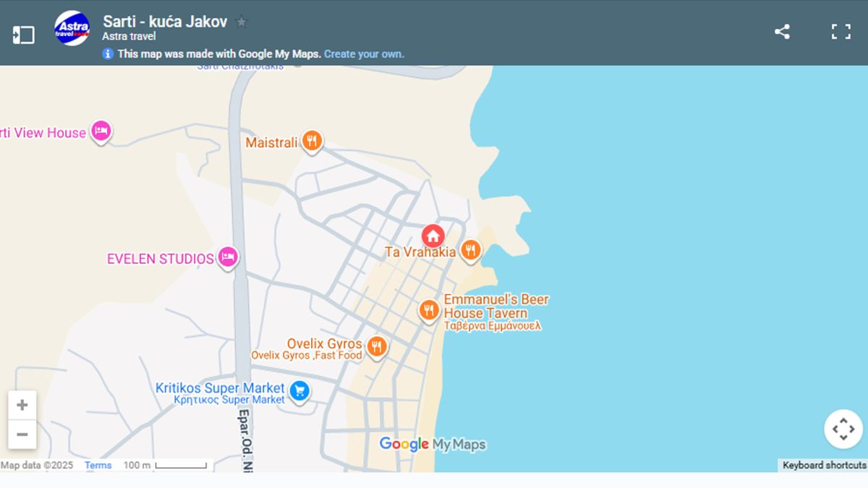Zoom in on the map
This screenshot has height=488, width=868.
[x=22, y=406]
